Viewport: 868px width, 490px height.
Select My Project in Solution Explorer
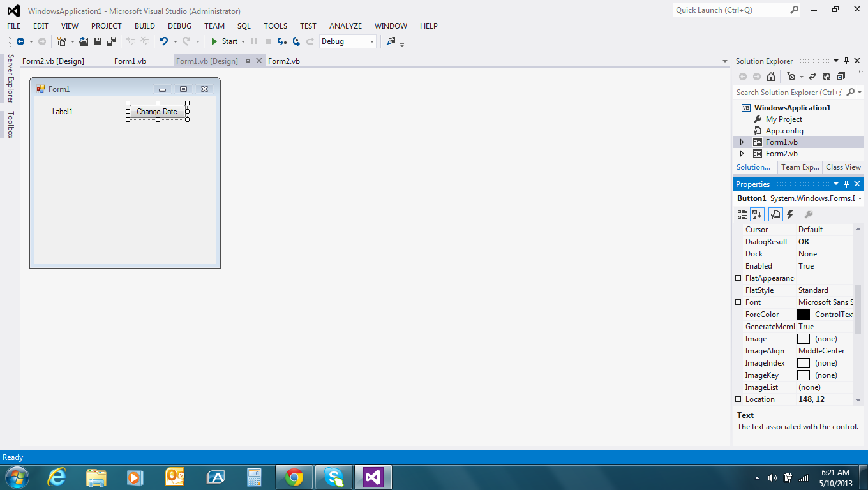click(784, 119)
